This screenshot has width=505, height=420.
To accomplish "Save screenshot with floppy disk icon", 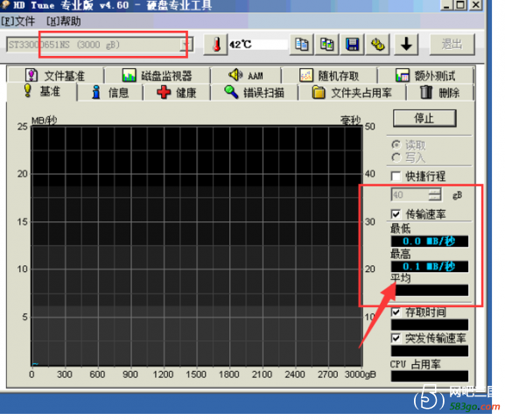I will coord(353,45).
